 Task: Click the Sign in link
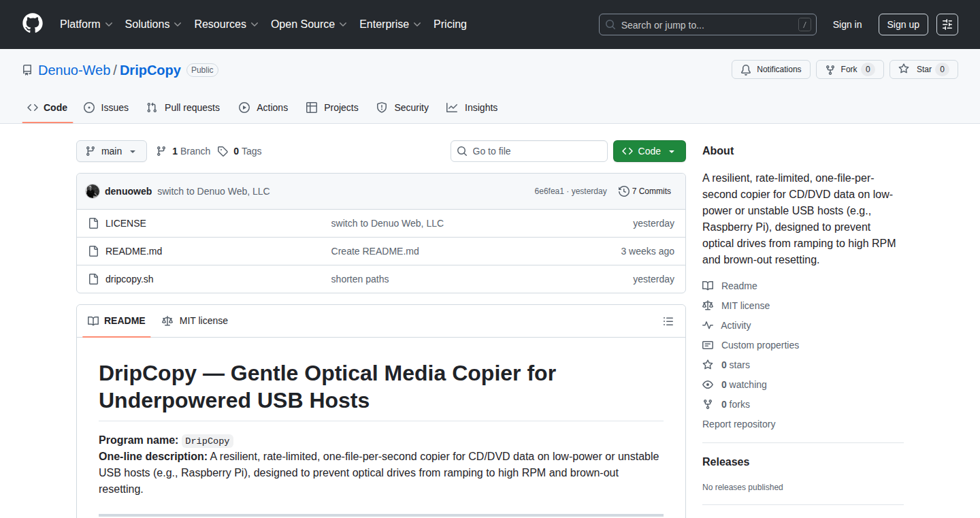coord(847,25)
